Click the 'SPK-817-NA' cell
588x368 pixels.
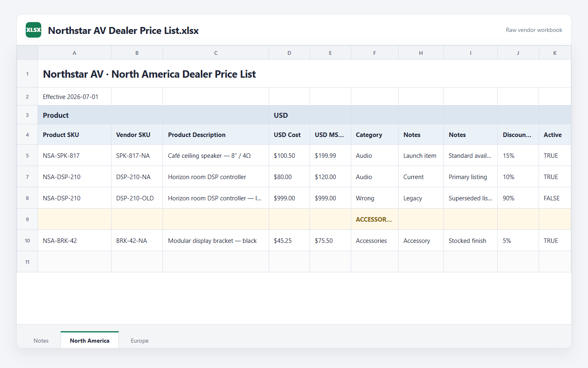click(x=137, y=155)
